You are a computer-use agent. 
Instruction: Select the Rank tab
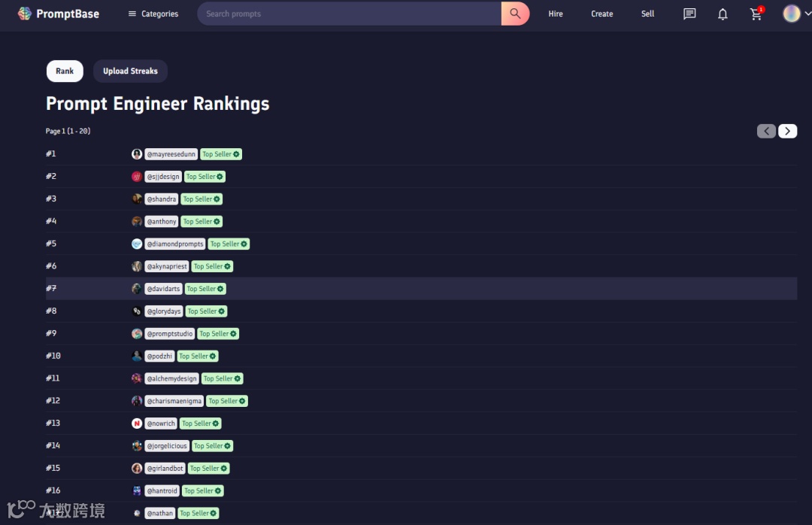click(65, 71)
